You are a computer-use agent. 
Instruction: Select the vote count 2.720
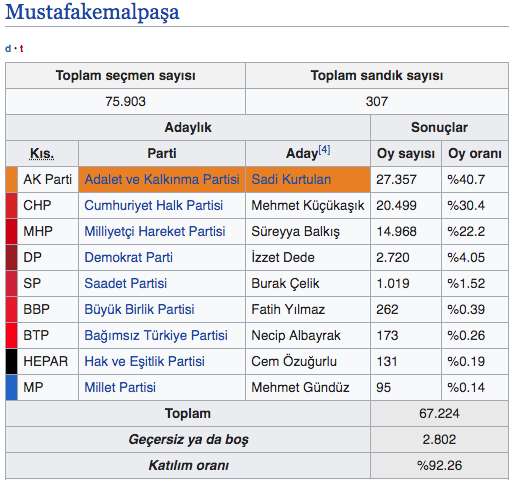(x=393, y=257)
